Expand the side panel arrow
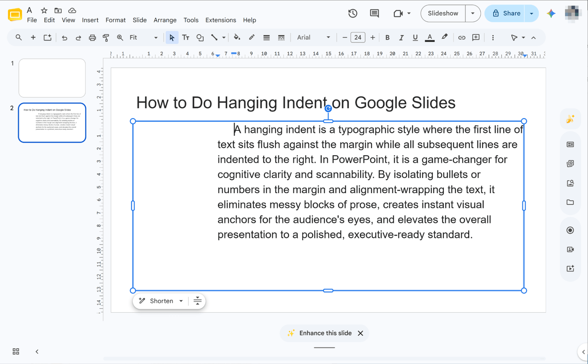 tap(583, 352)
